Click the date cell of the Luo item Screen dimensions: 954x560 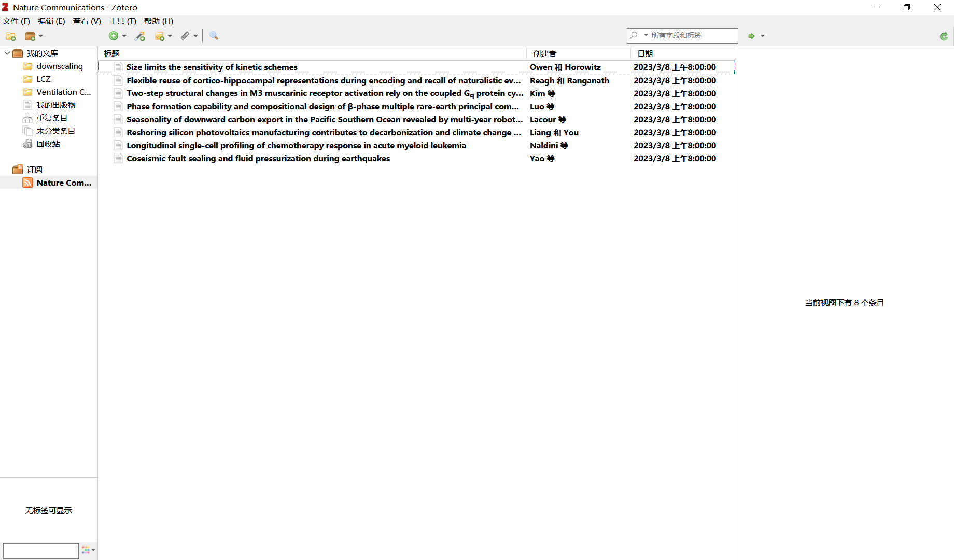pyautogui.click(x=675, y=107)
